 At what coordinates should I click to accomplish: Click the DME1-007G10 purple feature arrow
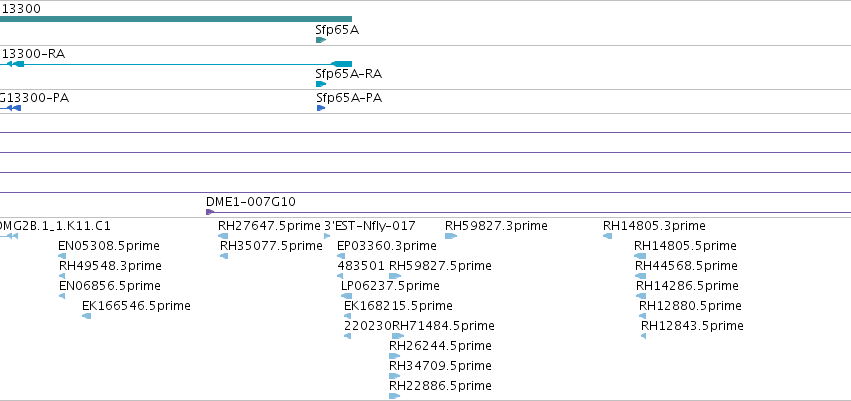click(210, 212)
